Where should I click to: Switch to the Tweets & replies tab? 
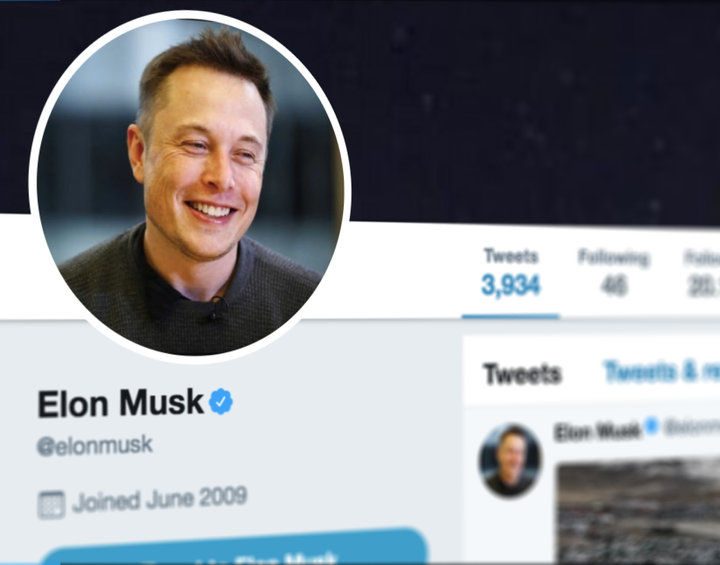click(662, 371)
